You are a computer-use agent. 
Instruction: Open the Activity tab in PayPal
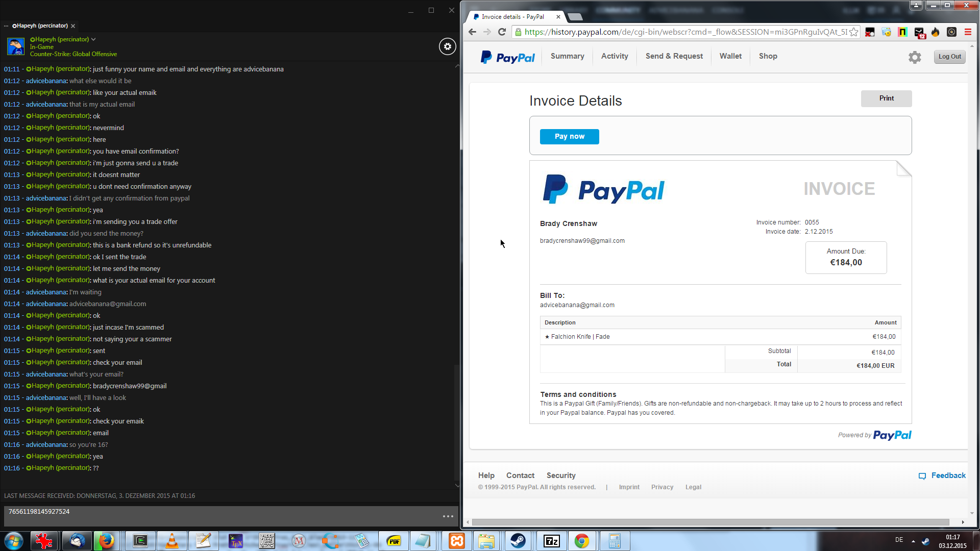pyautogui.click(x=614, y=56)
